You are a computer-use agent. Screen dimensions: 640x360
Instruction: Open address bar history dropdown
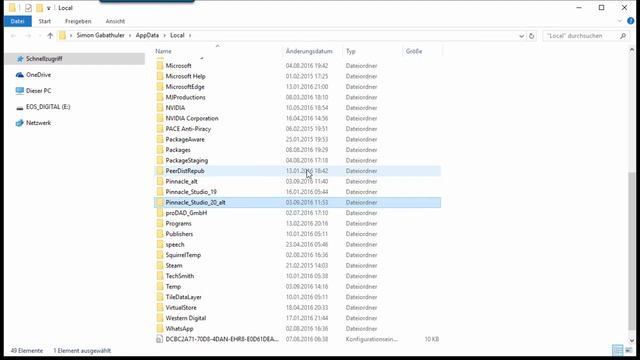coord(521,36)
